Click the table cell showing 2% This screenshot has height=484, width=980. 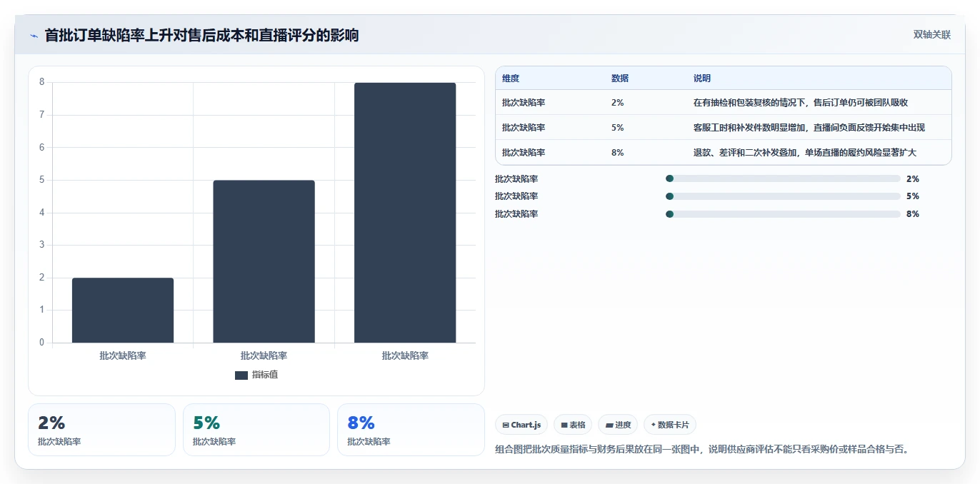tap(618, 103)
